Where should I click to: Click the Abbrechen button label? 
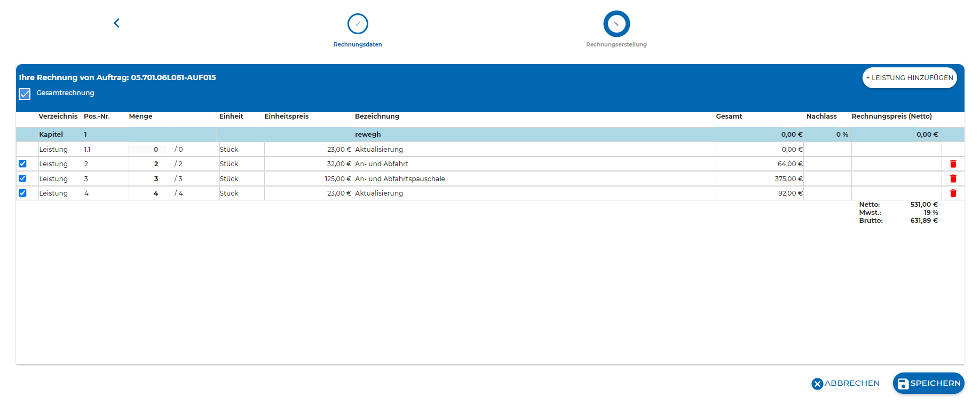tap(852, 384)
